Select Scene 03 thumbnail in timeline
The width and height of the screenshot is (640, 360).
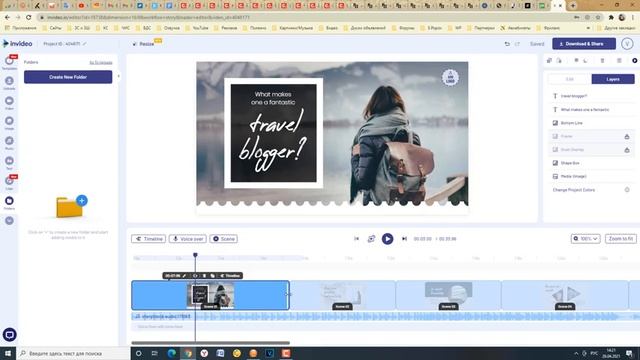click(x=448, y=295)
